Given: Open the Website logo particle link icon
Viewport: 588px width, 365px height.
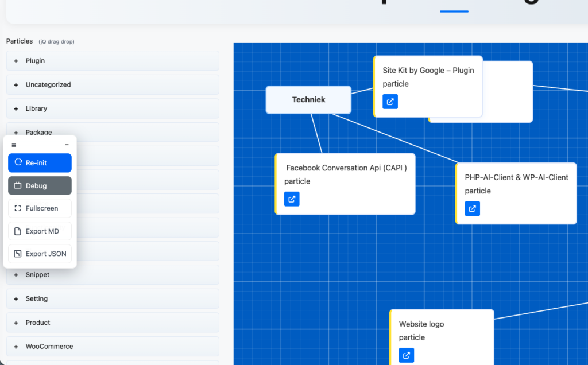Looking at the screenshot, I should click(x=407, y=355).
